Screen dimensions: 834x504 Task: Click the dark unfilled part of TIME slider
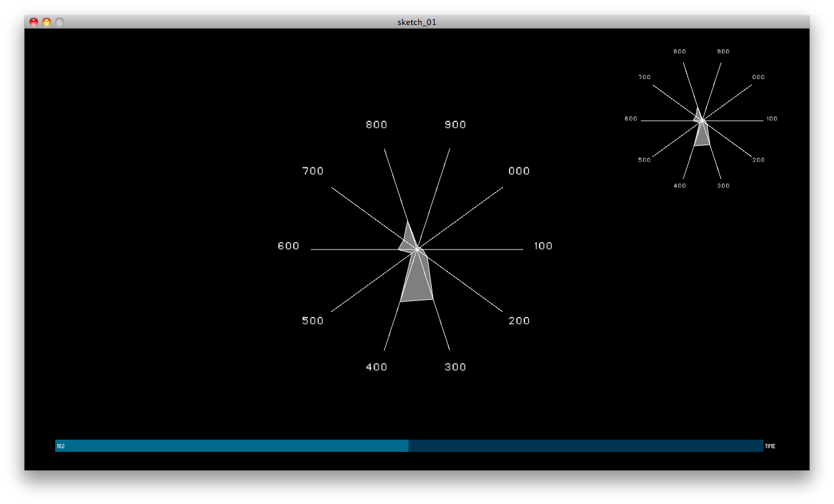tap(586, 446)
